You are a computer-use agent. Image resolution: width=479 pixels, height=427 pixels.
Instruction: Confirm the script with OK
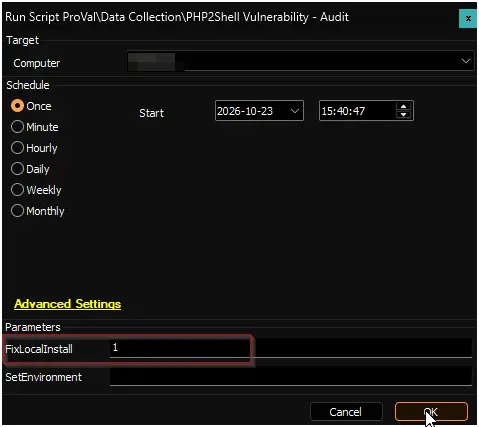pyautogui.click(x=431, y=412)
